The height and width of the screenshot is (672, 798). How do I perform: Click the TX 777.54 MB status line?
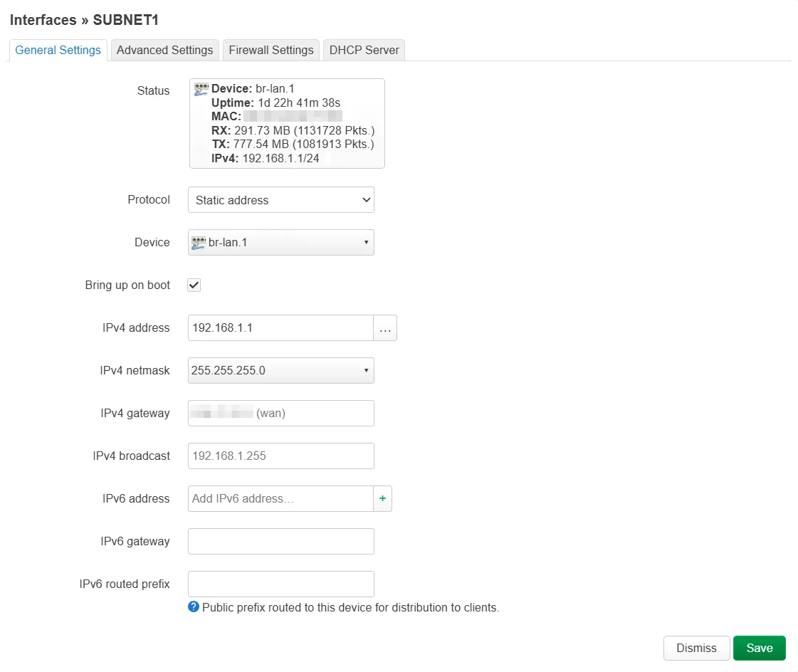click(x=293, y=144)
